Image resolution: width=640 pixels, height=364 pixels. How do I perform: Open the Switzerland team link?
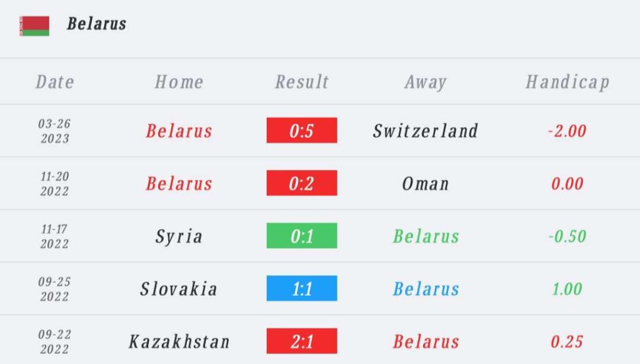point(425,131)
